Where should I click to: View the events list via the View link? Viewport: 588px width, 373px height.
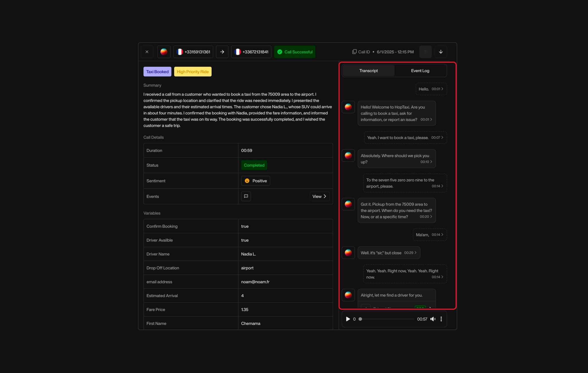coord(319,196)
